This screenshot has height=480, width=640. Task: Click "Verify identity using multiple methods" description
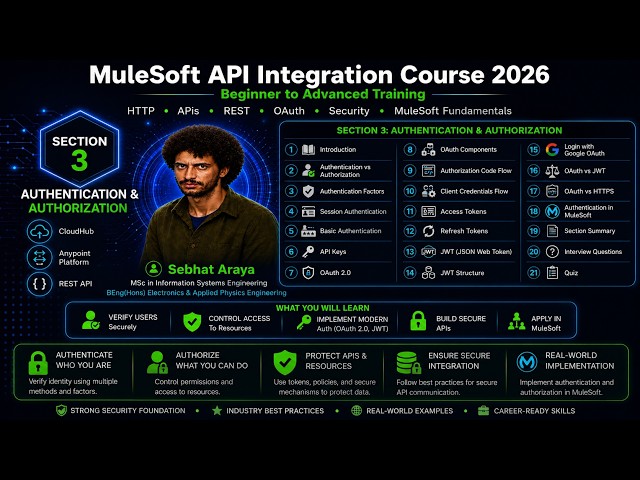73,386
